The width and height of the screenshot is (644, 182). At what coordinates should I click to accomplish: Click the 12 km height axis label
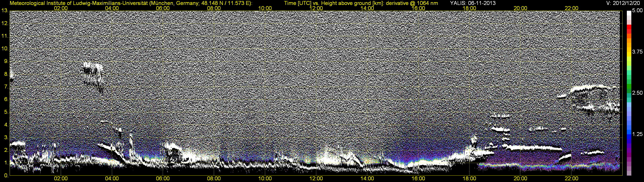pyautogui.click(x=5, y=23)
